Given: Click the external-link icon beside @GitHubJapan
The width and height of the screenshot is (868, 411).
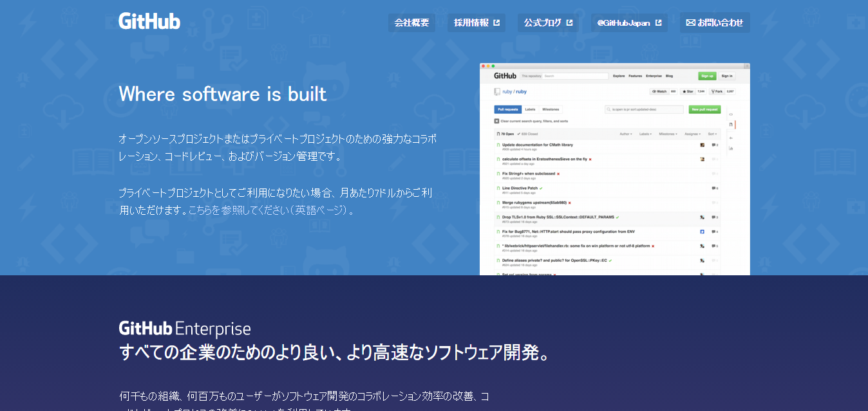Looking at the screenshot, I should (658, 23).
